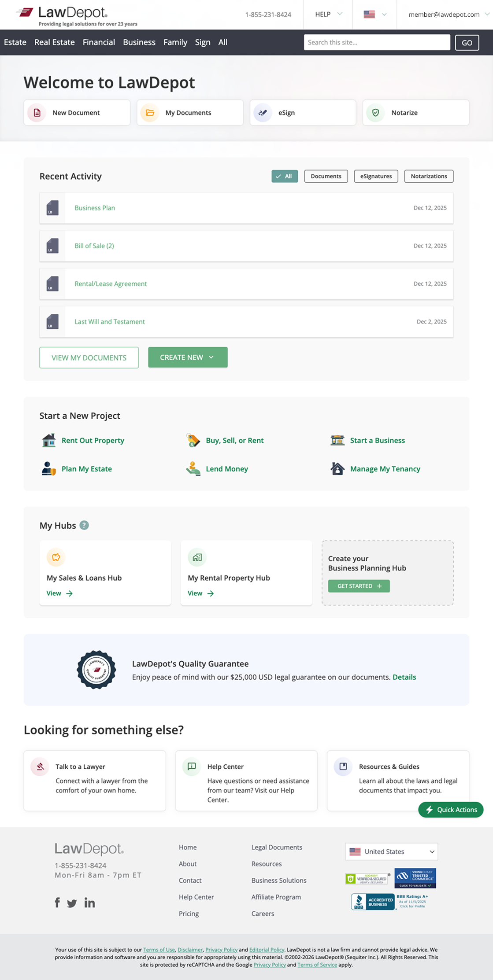Click the Help Center chat icon
Screen dimensions: 493x980
(x=192, y=766)
